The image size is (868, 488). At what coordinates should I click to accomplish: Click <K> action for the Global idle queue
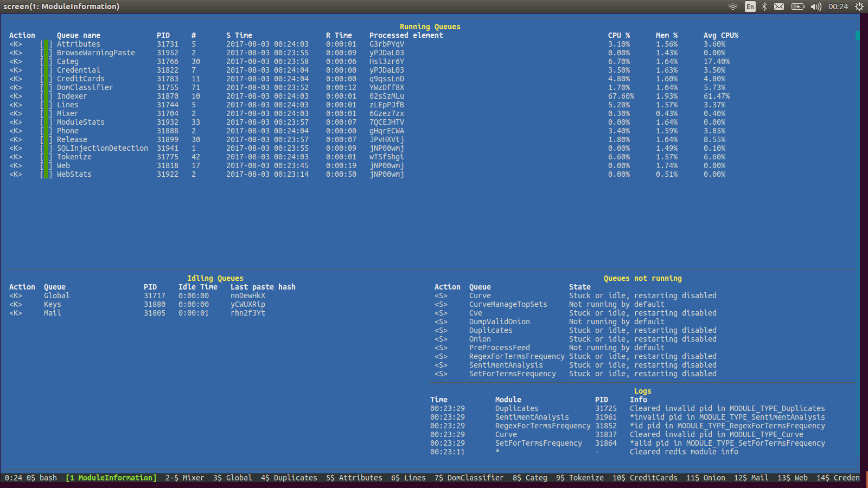pos(16,296)
